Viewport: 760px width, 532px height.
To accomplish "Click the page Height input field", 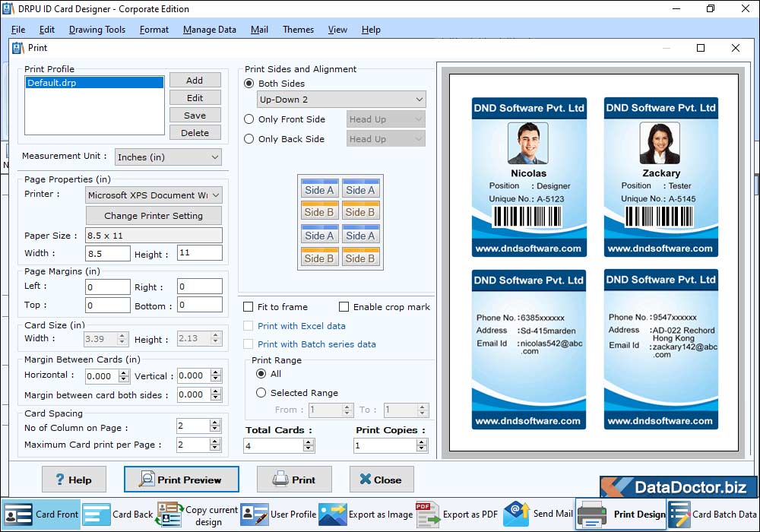I will pos(200,253).
